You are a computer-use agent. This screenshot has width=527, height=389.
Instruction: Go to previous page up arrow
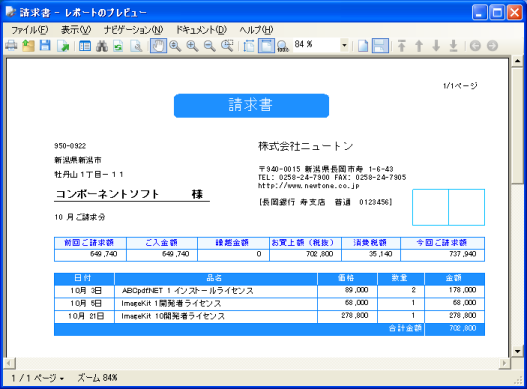click(x=419, y=46)
